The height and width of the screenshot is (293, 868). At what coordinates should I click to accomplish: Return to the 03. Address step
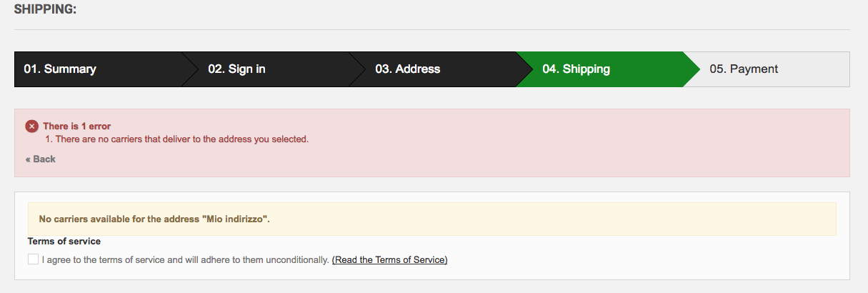[x=407, y=69]
